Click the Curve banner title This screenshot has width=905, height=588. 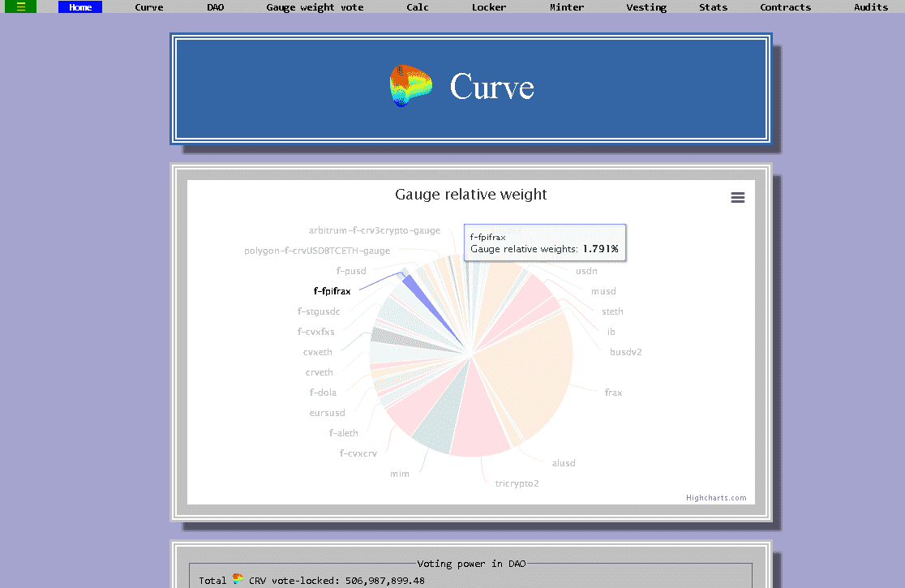tap(491, 87)
